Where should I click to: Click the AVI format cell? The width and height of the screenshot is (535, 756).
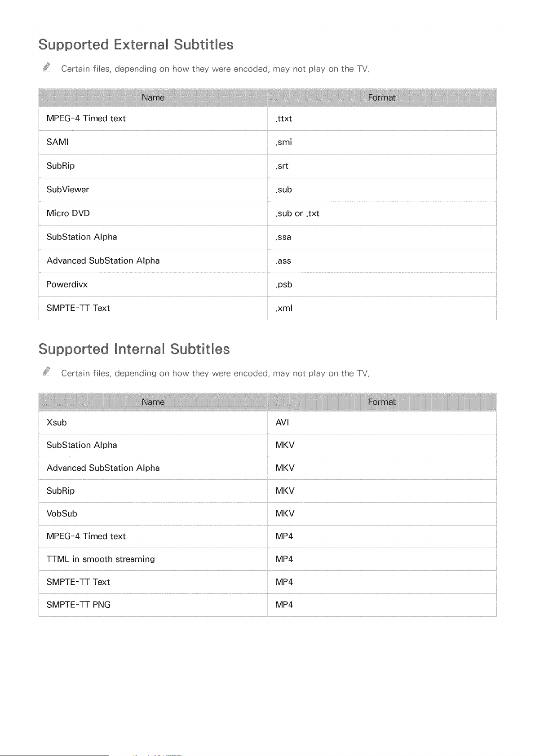[382, 423]
